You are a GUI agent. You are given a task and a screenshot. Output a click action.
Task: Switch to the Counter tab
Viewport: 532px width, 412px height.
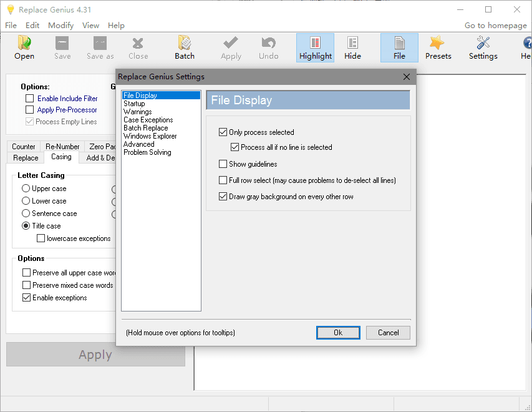[24, 147]
